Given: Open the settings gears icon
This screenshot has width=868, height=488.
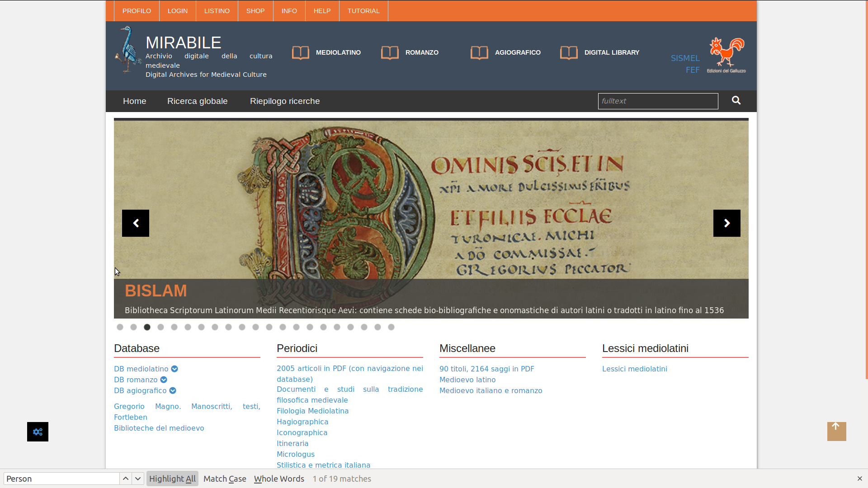Looking at the screenshot, I should point(38,432).
